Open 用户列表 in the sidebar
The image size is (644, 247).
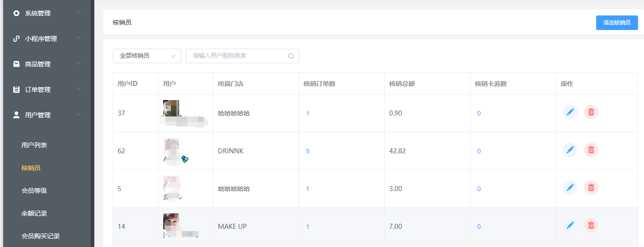[x=34, y=145]
